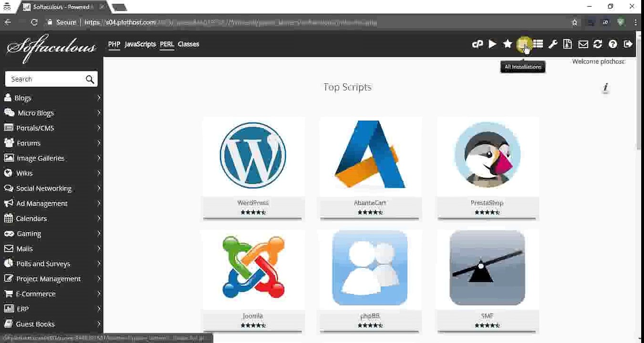Open the AbanteCart script link

point(370,203)
